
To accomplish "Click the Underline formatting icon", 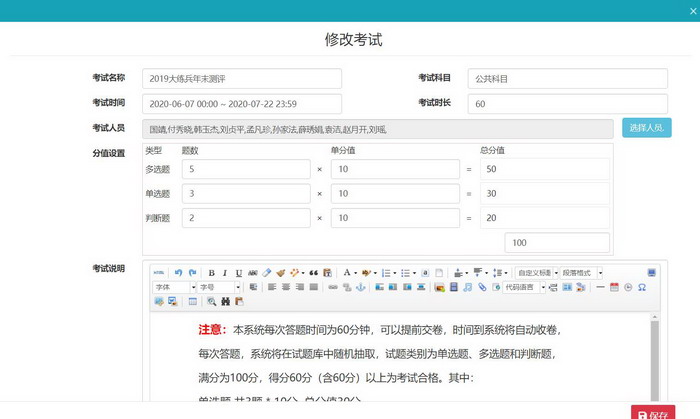I will click(238, 272).
